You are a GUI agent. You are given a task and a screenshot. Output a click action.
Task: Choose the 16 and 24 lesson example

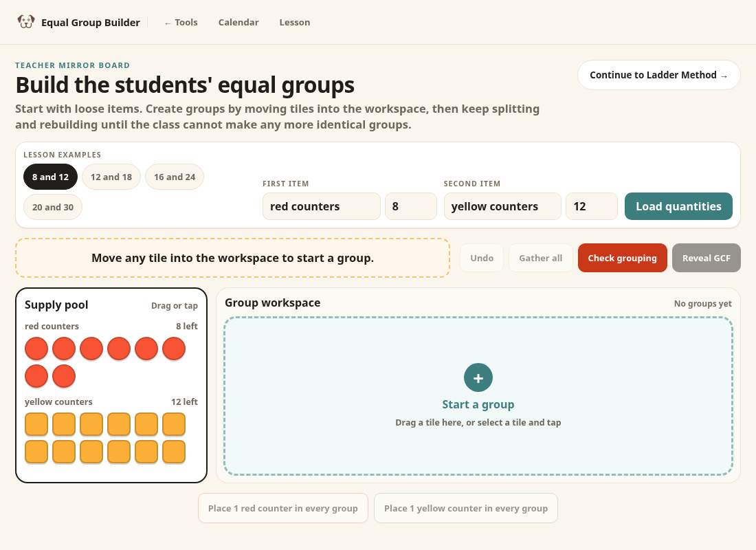pos(175,177)
